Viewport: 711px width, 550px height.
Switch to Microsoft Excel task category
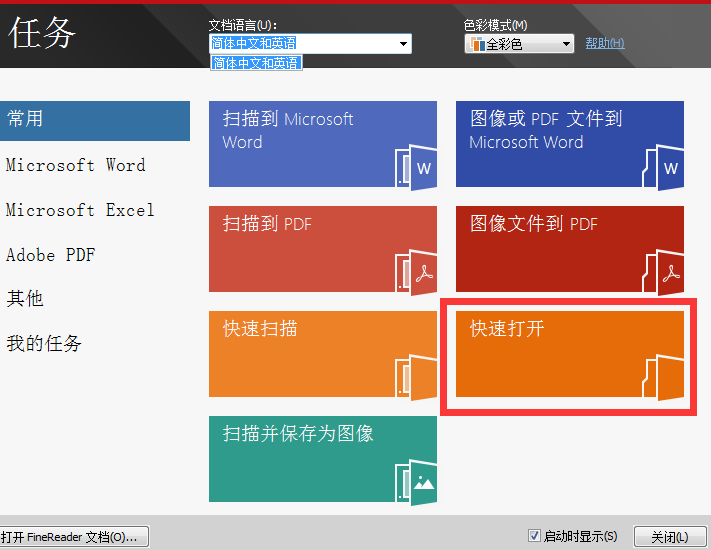80,210
